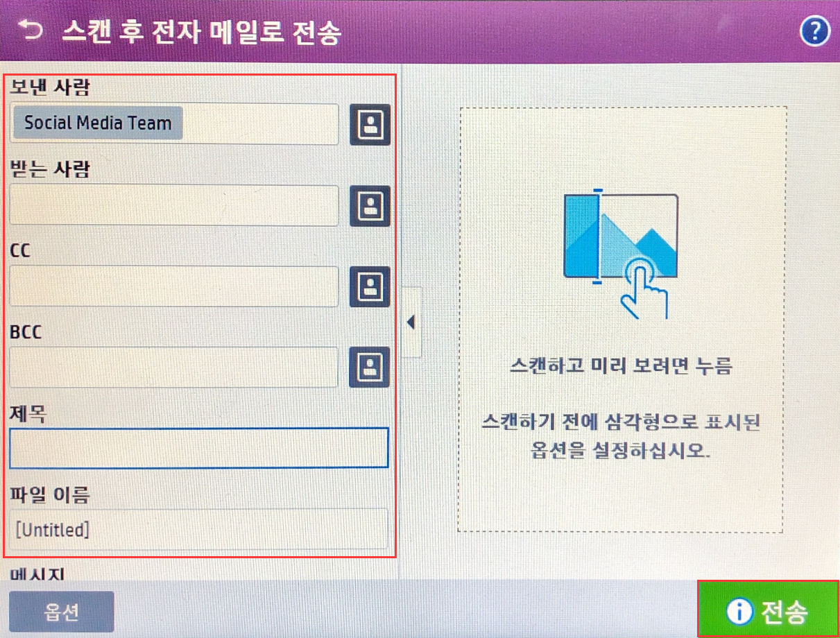Tap the 스캔하기 전에 삼각형으로 표시된 instruction line
The height and width of the screenshot is (638, 840).
click(622, 422)
